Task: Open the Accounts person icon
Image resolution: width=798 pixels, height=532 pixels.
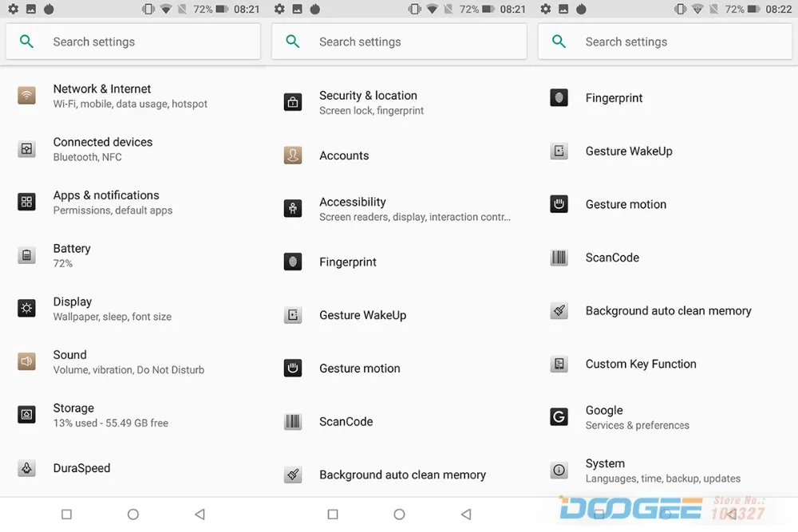Action: pos(293,155)
